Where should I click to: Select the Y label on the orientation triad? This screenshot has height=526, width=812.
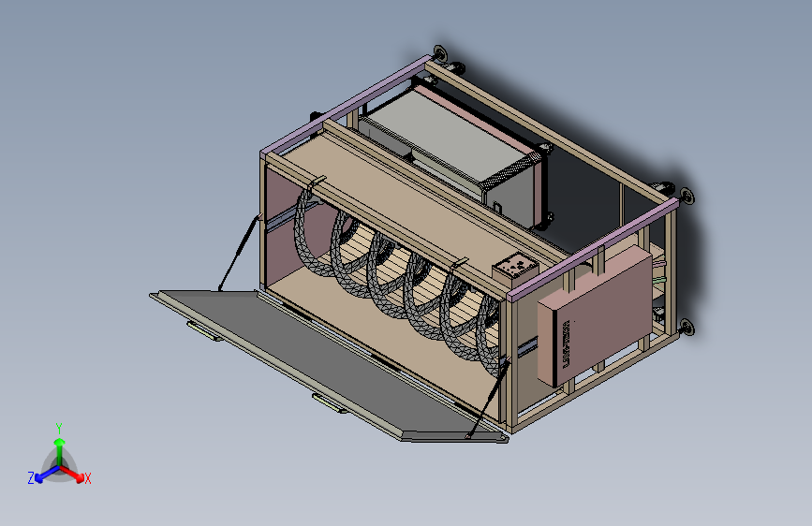click(x=59, y=429)
